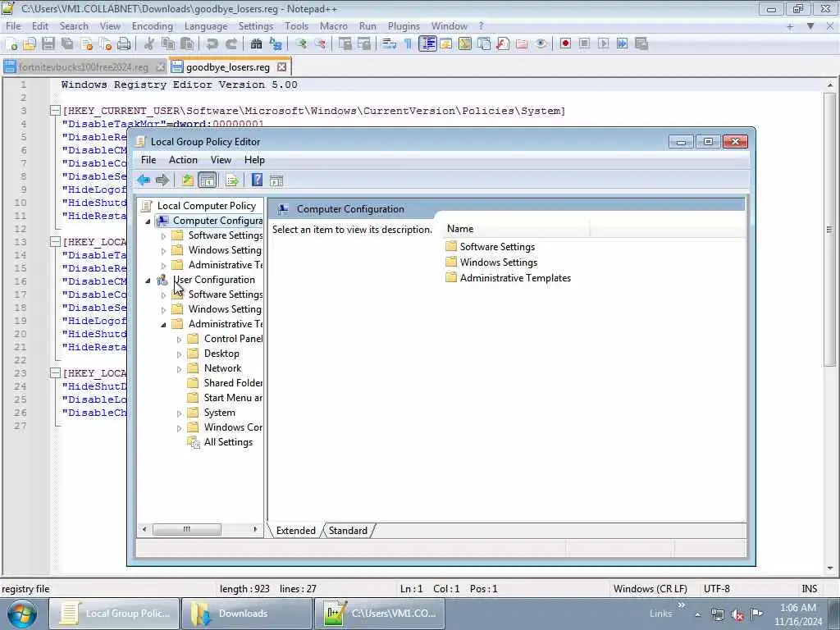840x630 pixels.
Task: Select the All Settings tree item
Action: [228, 442]
